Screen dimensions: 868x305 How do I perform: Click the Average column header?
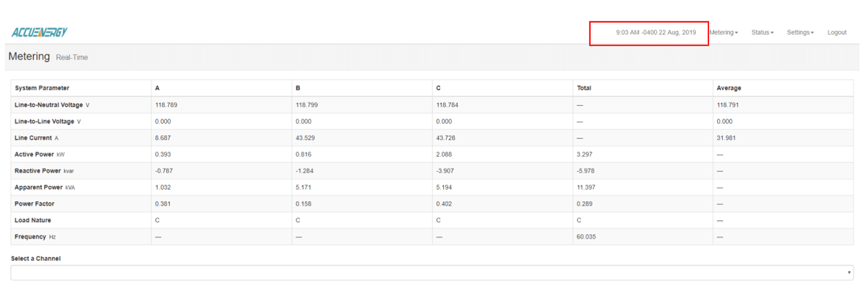click(x=729, y=88)
